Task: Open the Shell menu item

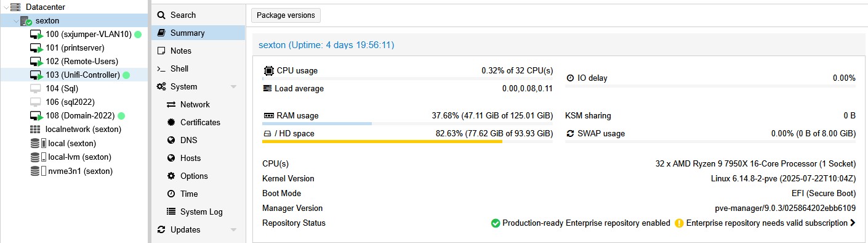Action: pos(198,68)
